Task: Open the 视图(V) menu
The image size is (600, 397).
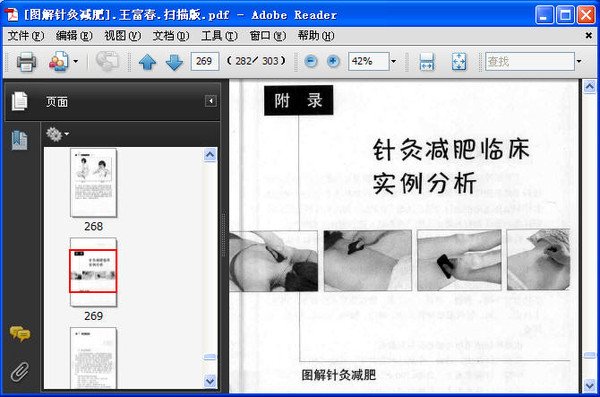Action: click(122, 36)
